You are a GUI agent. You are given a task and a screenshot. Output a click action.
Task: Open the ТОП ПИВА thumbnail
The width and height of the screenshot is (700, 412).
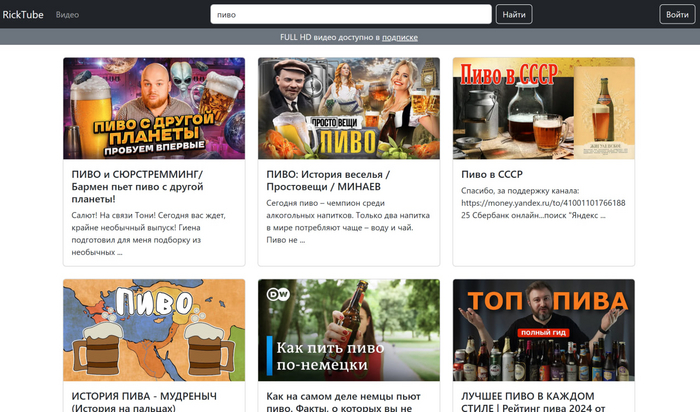point(544,330)
